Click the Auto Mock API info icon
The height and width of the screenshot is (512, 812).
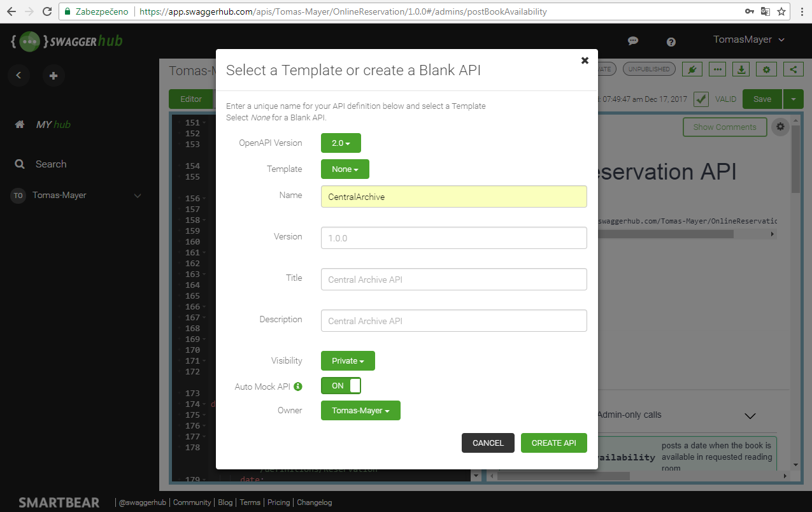[297, 386]
